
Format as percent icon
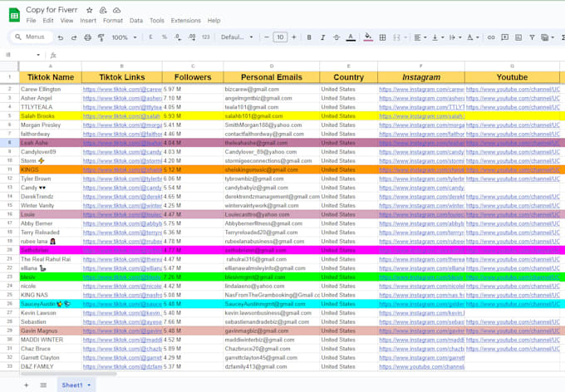pyautogui.click(x=165, y=37)
